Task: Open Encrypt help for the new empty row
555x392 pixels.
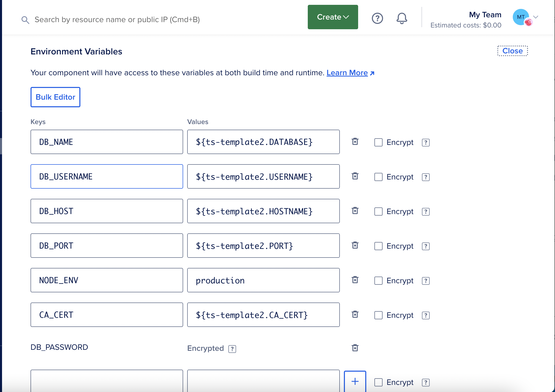Action: (426, 383)
